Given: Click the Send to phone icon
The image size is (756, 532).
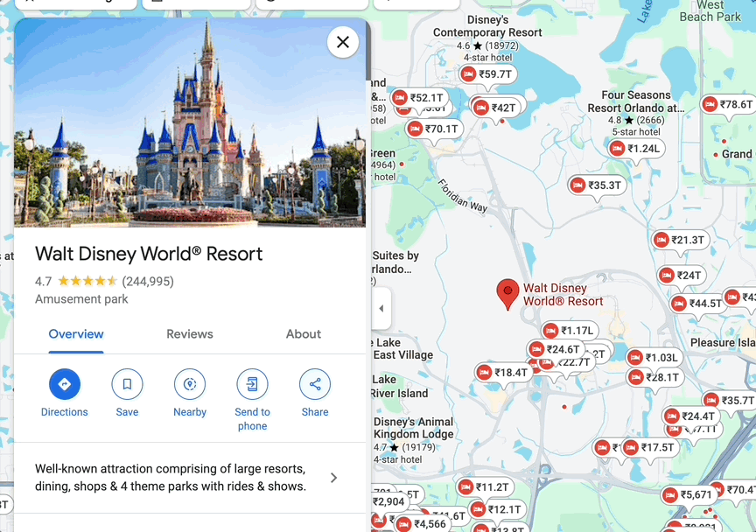Looking at the screenshot, I should pos(252,384).
